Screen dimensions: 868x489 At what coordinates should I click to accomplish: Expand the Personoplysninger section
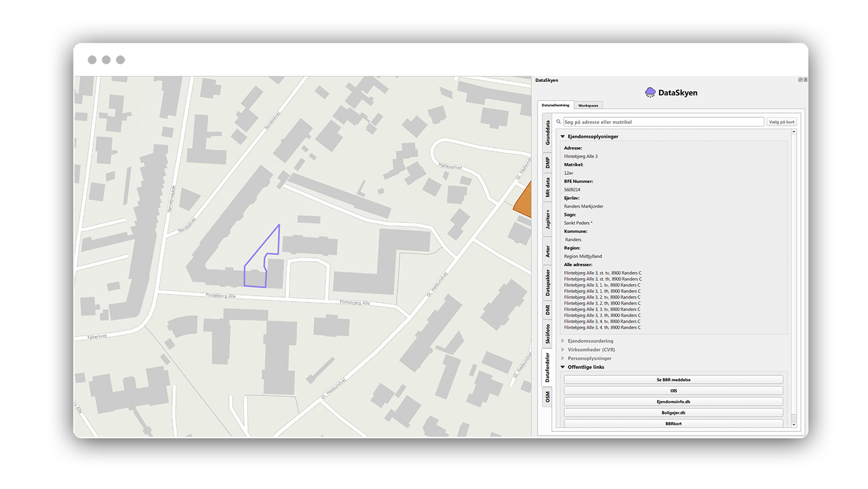[x=563, y=358]
